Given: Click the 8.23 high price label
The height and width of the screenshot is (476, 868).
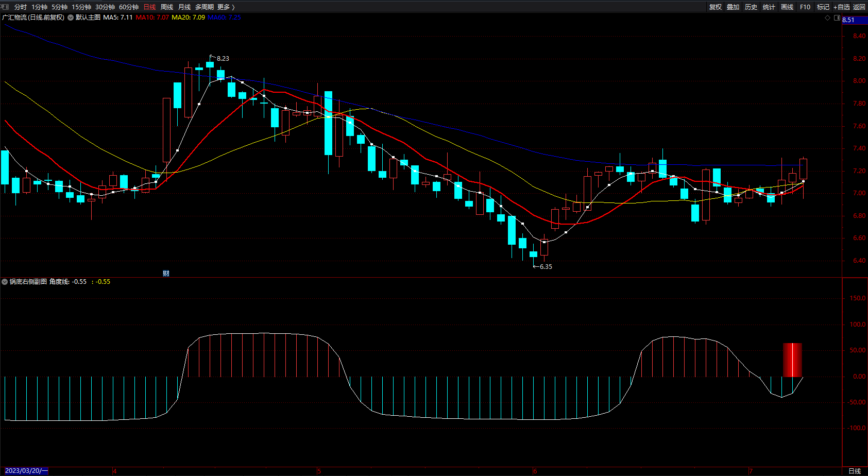Looking at the screenshot, I should [223, 59].
